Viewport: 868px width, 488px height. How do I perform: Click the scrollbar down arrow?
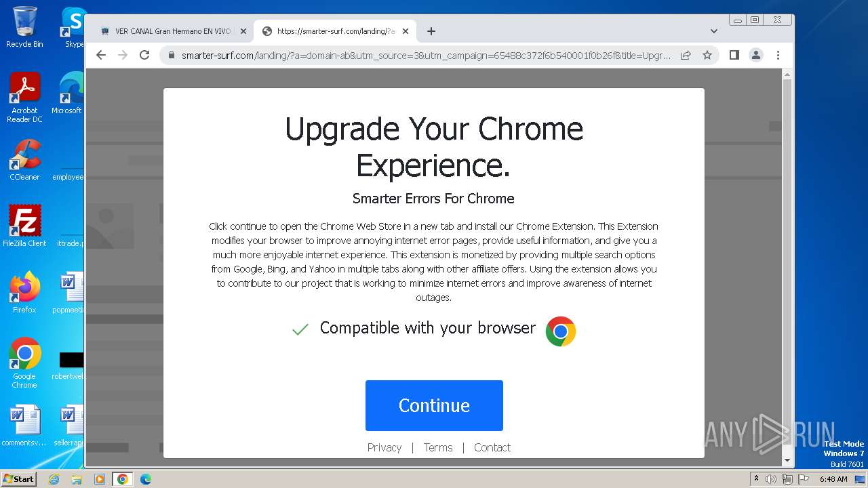787,461
